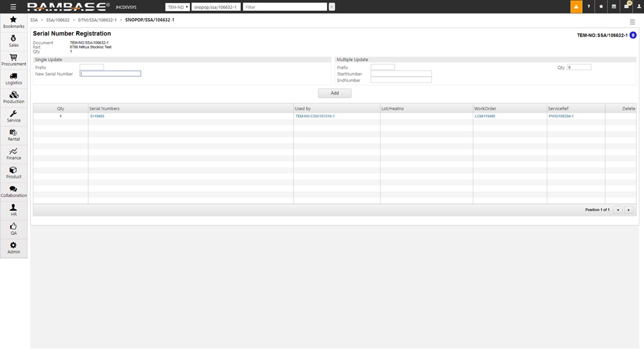Open the user profile icon
This screenshot has height=358, width=644.
tap(639, 6)
